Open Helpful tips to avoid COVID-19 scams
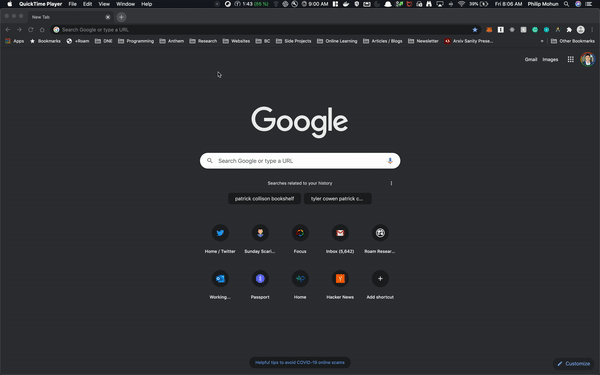 300,362
